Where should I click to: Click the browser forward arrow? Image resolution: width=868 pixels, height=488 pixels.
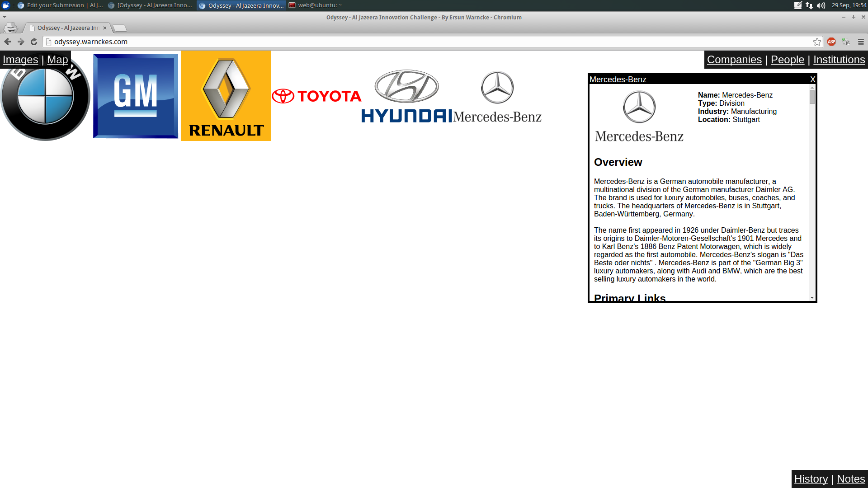(21, 42)
